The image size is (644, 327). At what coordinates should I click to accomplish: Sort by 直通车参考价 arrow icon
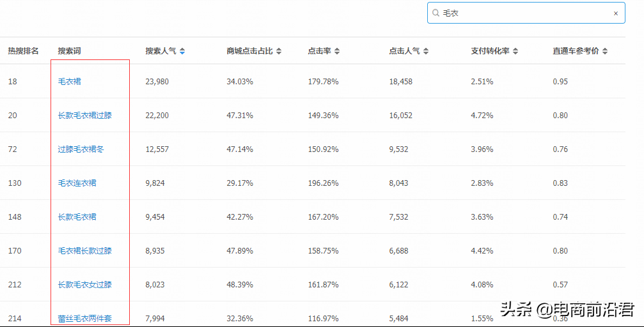(605, 51)
